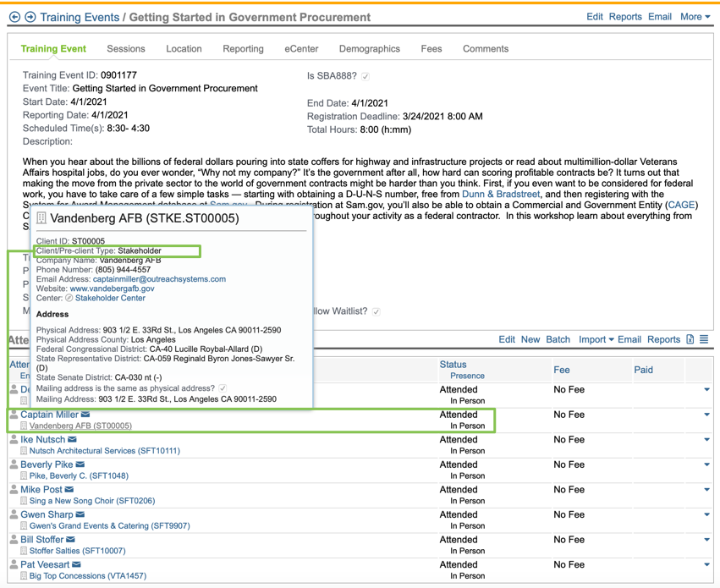
Task: Open the row action dropdown for Mike Post
Action: [706, 490]
